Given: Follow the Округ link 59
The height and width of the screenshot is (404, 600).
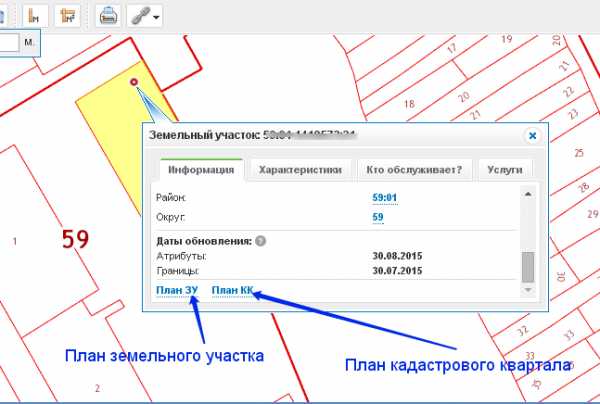Looking at the screenshot, I should pos(378,217).
